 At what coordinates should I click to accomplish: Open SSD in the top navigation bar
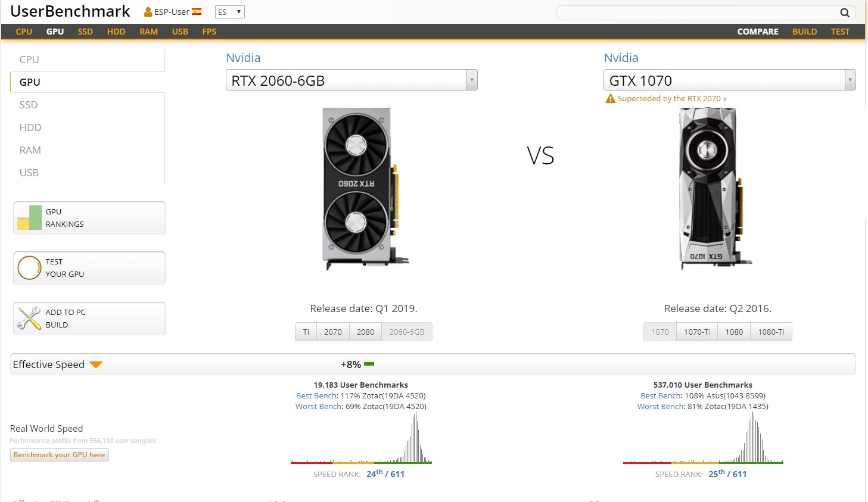click(x=85, y=32)
